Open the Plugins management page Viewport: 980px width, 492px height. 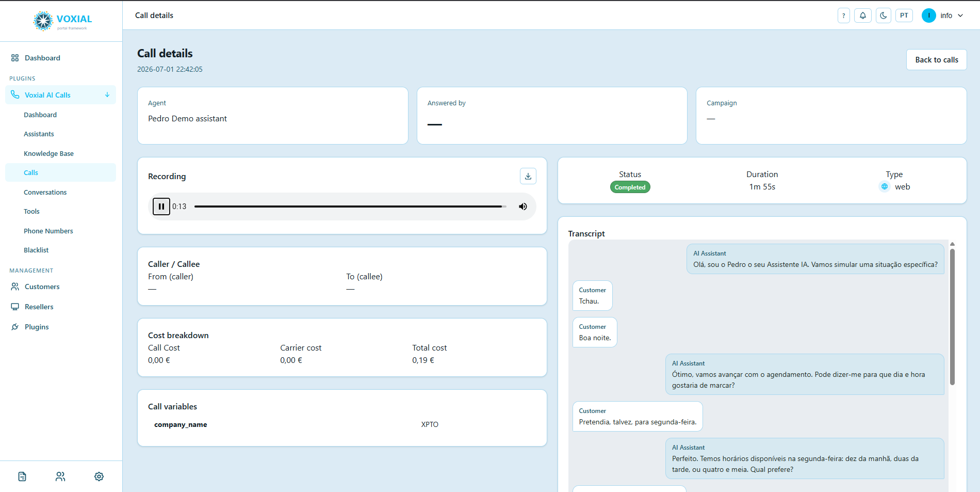point(61,327)
